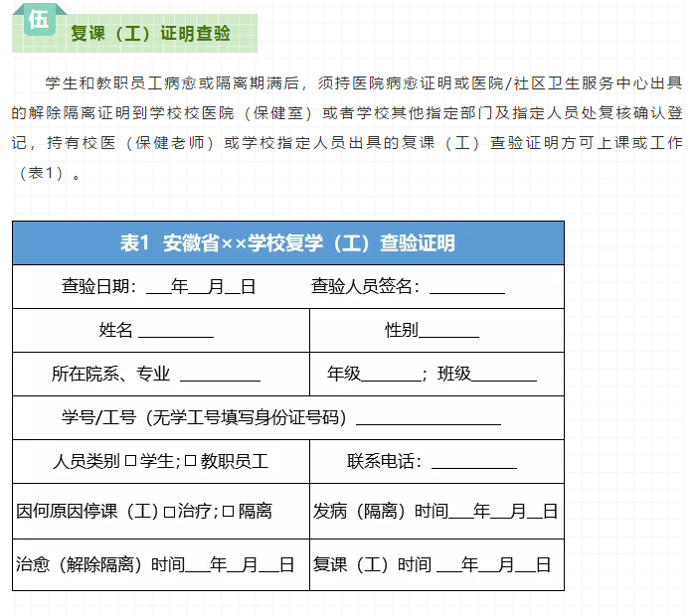Click the blank line after 联系电话
Image resolution: width=694 pixels, height=616 pixels.
[474, 466]
